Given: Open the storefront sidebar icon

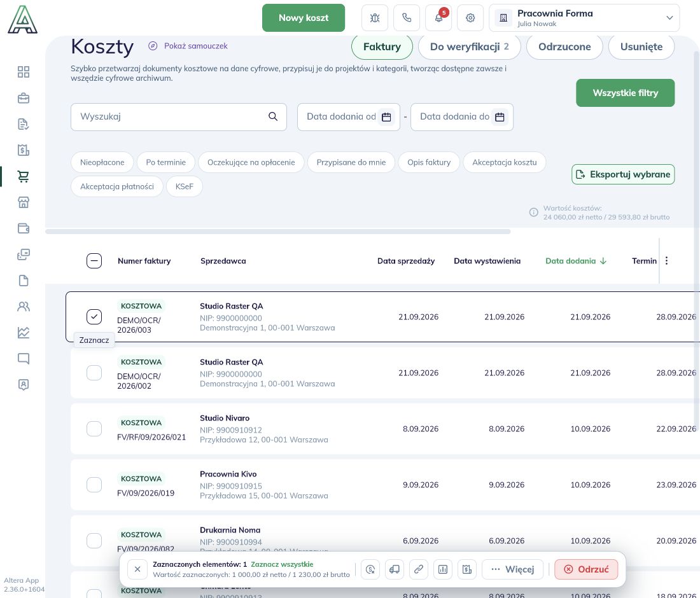Looking at the screenshot, I should tap(23, 202).
